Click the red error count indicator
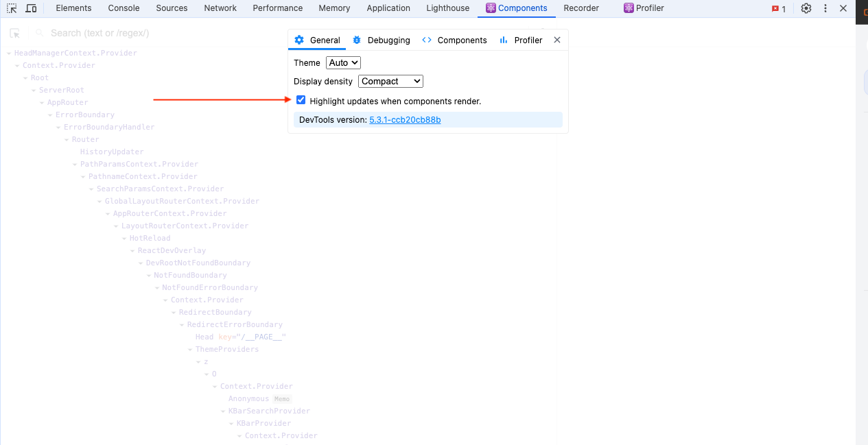The height and width of the screenshot is (445, 868). point(779,9)
